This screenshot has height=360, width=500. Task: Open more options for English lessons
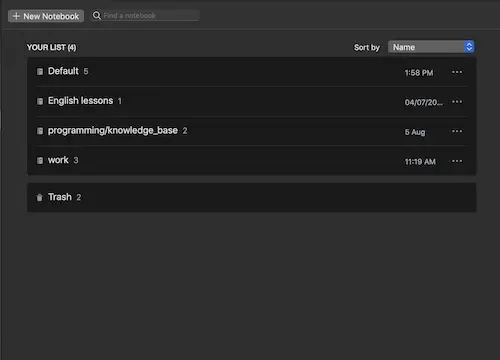(x=457, y=101)
